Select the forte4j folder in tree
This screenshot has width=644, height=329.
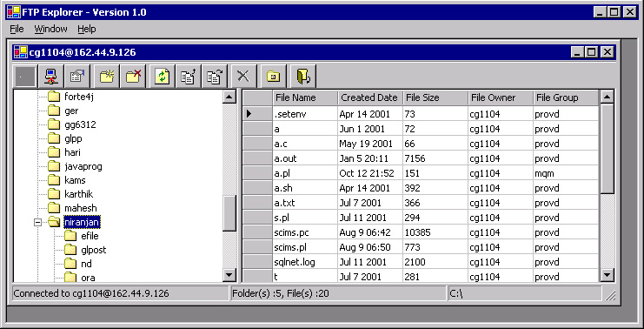coord(79,97)
